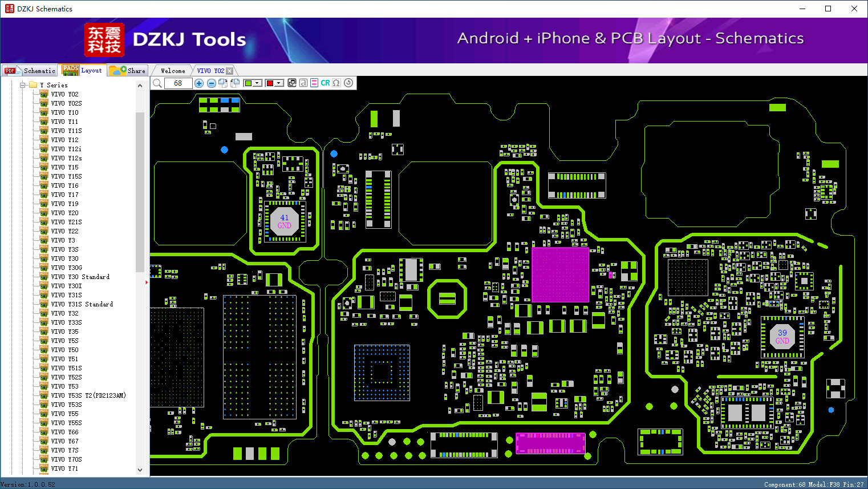Image resolution: width=868 pixels, height=489 pixels.
Task: Select VIVO Y50 in the tree
Action: click(64, 350)
